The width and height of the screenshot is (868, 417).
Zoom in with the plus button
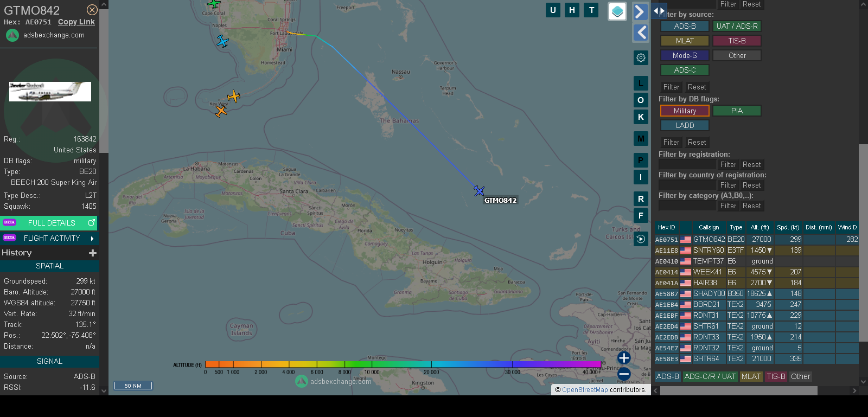tap(624, 358)
